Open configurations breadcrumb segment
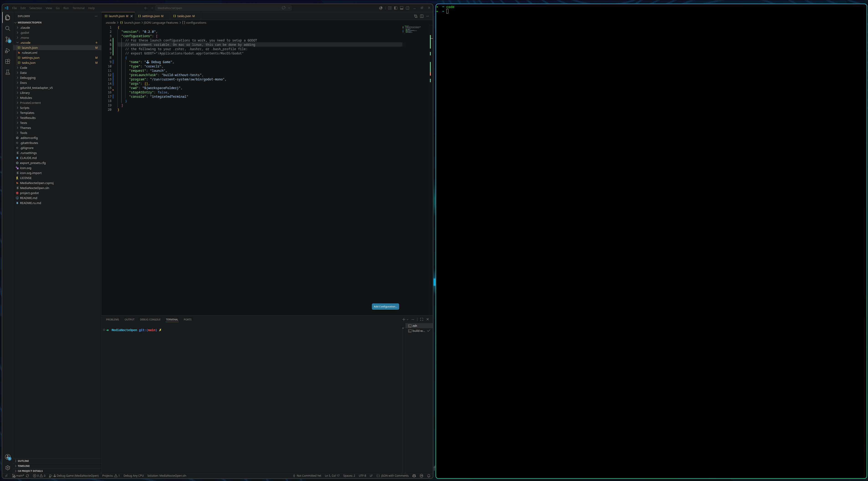 tap(194, 23)
